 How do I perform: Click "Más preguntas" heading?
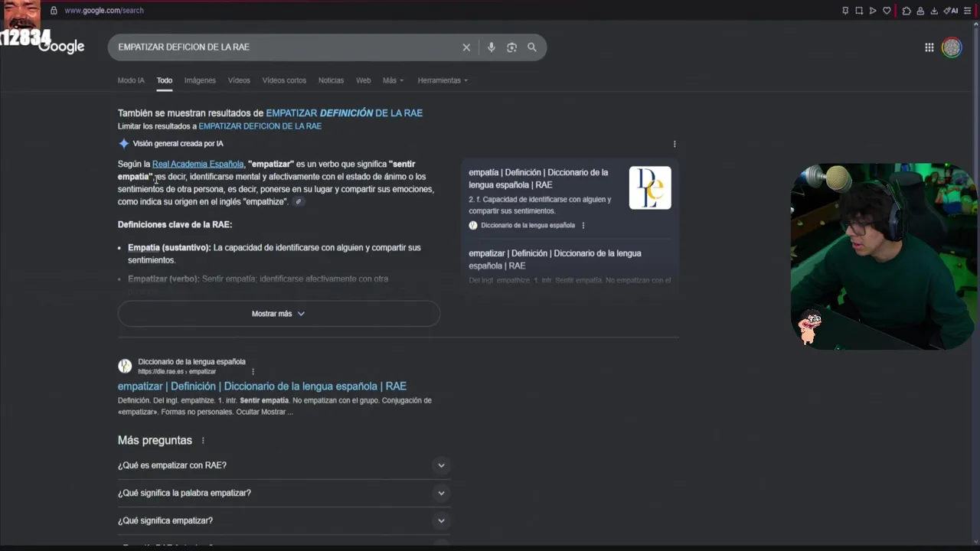click(155, 441)
